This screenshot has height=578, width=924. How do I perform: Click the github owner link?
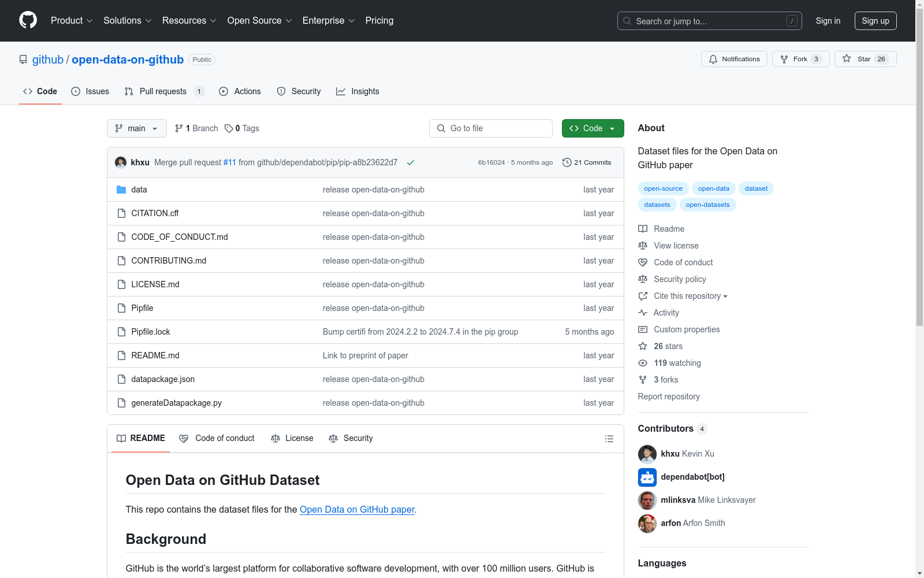(x=48, y=60)
